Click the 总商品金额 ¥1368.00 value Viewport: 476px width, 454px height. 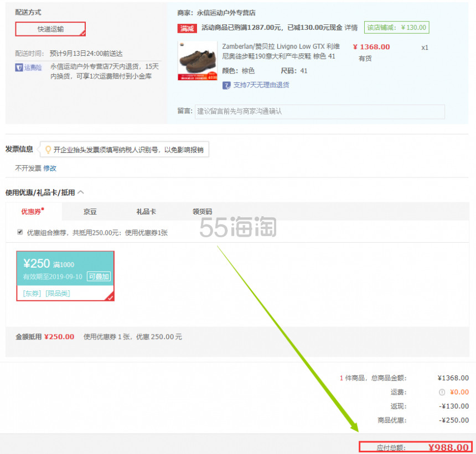(x=453, y=378)
